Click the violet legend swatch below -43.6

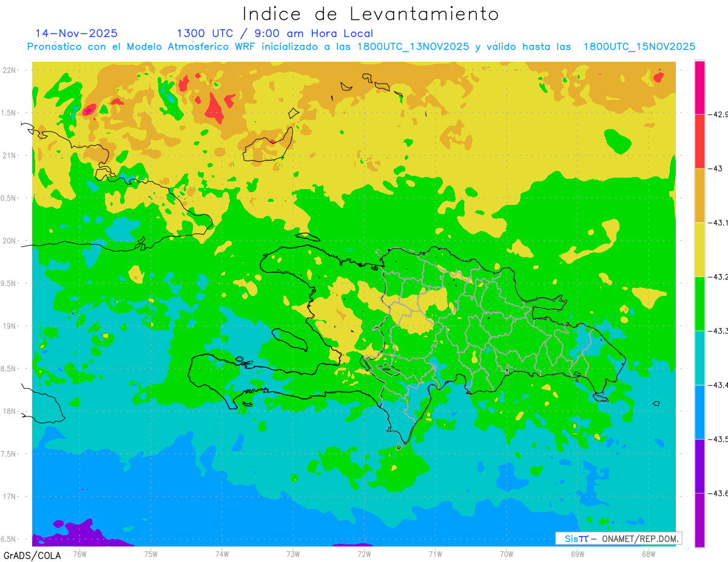click(x=699, y=520)
